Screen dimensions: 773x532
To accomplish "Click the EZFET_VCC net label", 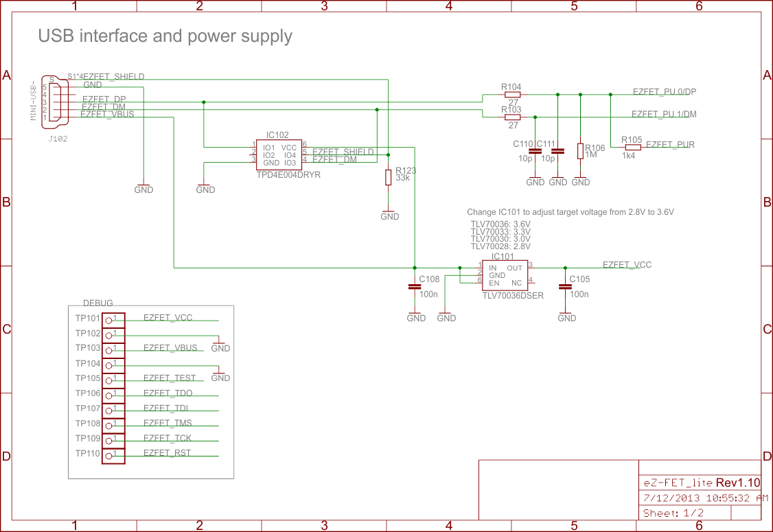I will (626, 264).
